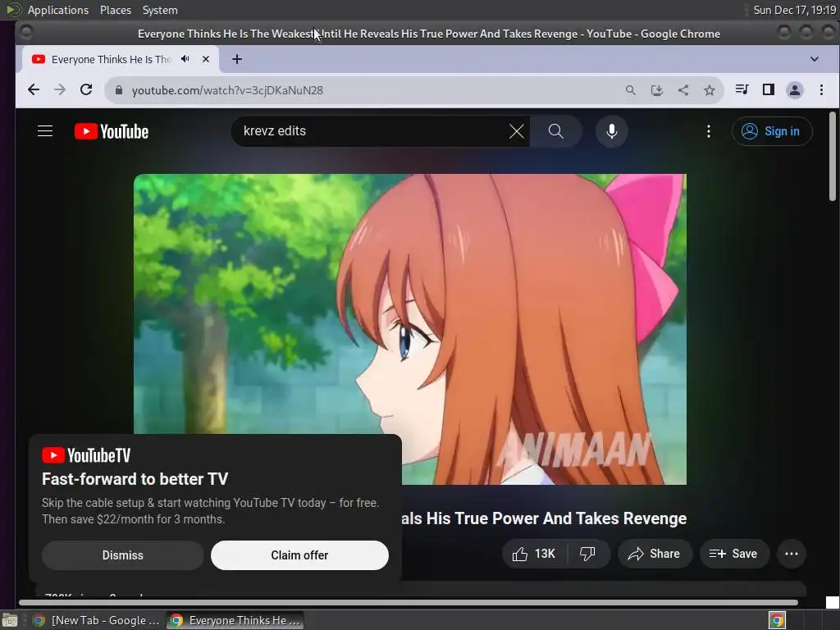Open the clock showing Sun Dec 17
This screenshot has height=630, width=840.
794,10
